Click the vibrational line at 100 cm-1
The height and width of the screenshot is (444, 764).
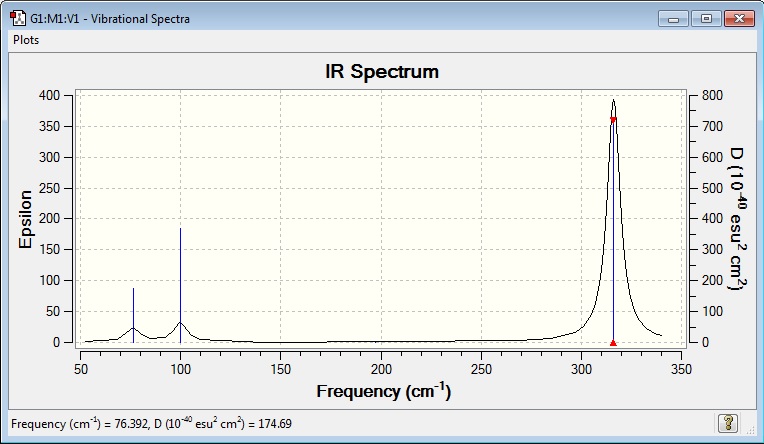point(180,285)
